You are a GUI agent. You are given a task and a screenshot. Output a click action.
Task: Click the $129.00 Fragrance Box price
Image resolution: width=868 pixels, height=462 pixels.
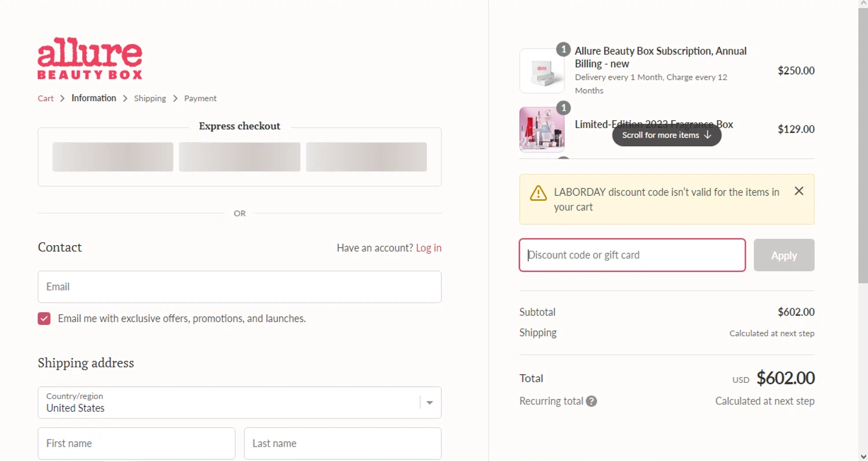click(x=796, y=130)
